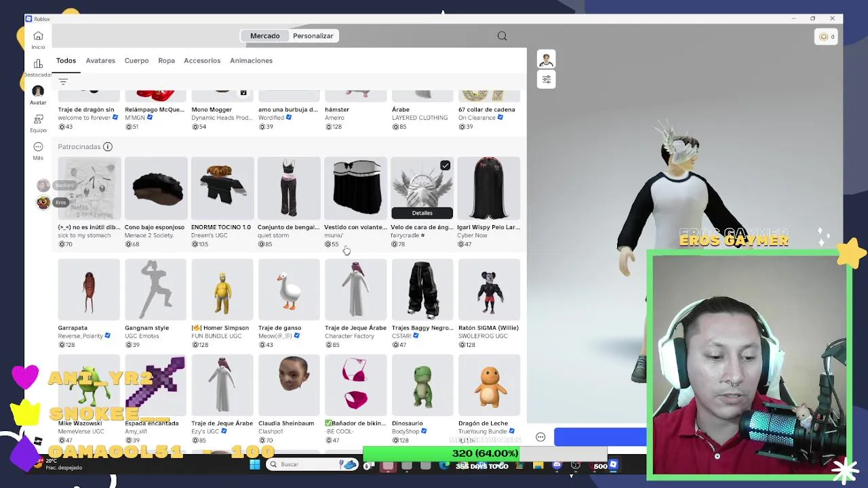Select the Dragón de Leche thumbnail

coord(489,385)
